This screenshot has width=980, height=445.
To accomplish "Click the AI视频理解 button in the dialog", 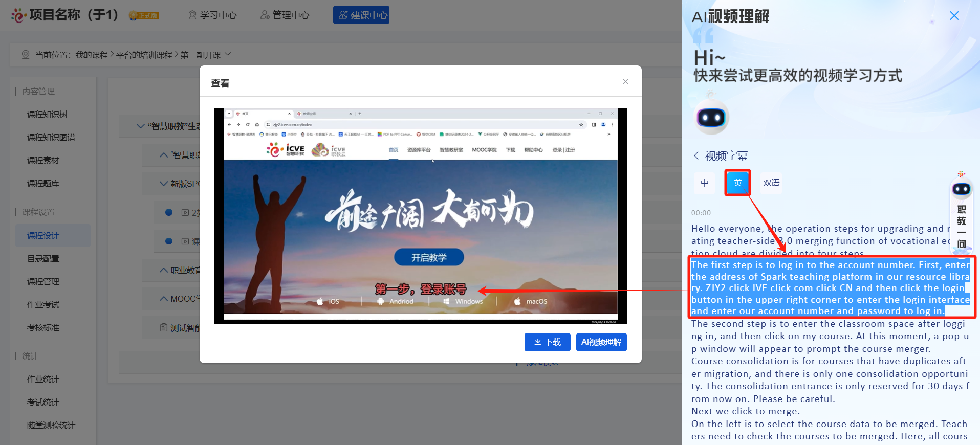I will click(601, 342).
